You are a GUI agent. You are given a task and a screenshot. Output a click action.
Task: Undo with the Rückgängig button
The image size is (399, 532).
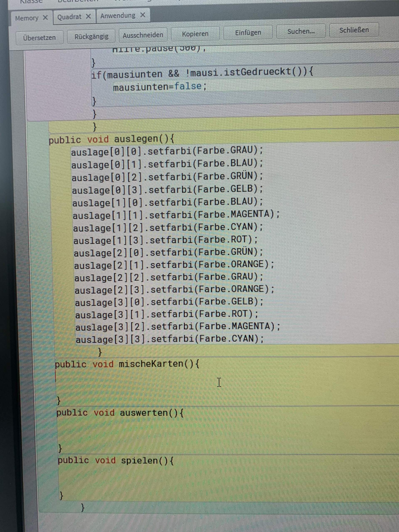[x=91, y=37]
